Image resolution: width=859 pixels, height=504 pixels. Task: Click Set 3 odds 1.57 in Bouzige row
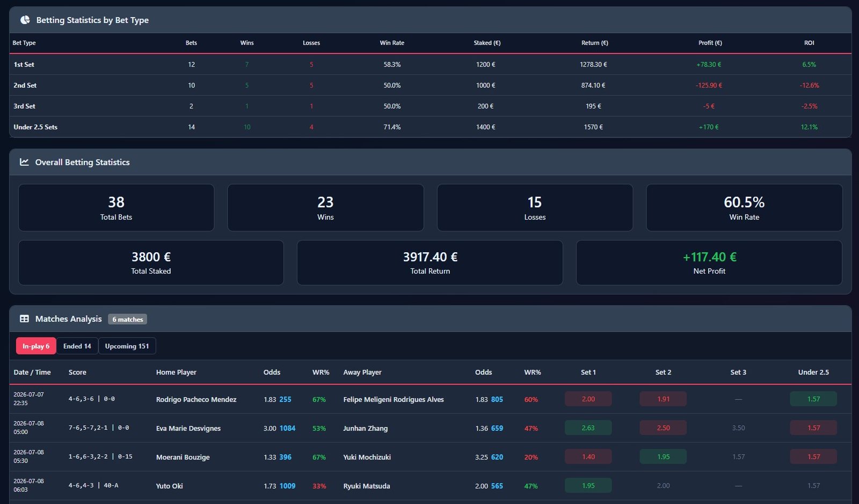point(738,457)
